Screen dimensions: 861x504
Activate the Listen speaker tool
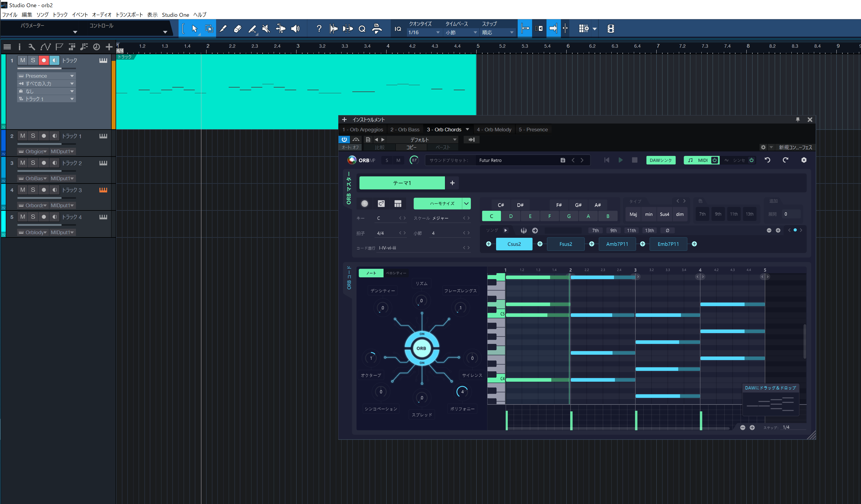(x=295, y=29)
